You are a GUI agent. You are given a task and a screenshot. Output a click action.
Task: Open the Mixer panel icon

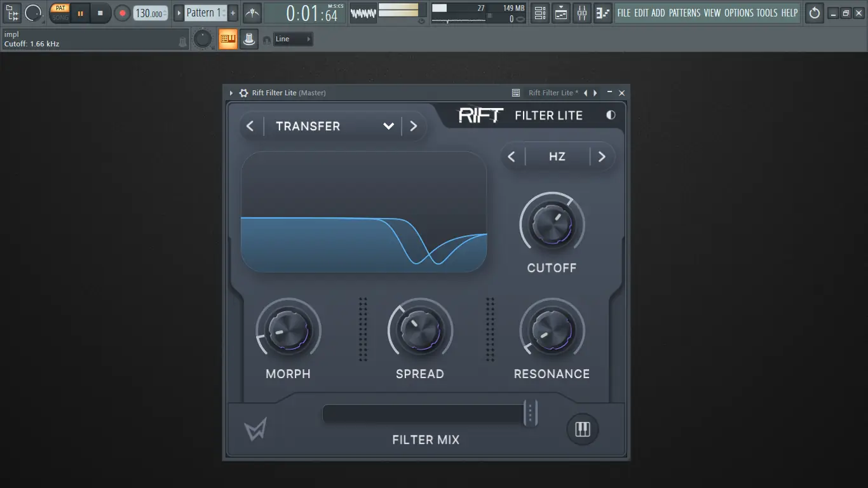tap(581, 13)
